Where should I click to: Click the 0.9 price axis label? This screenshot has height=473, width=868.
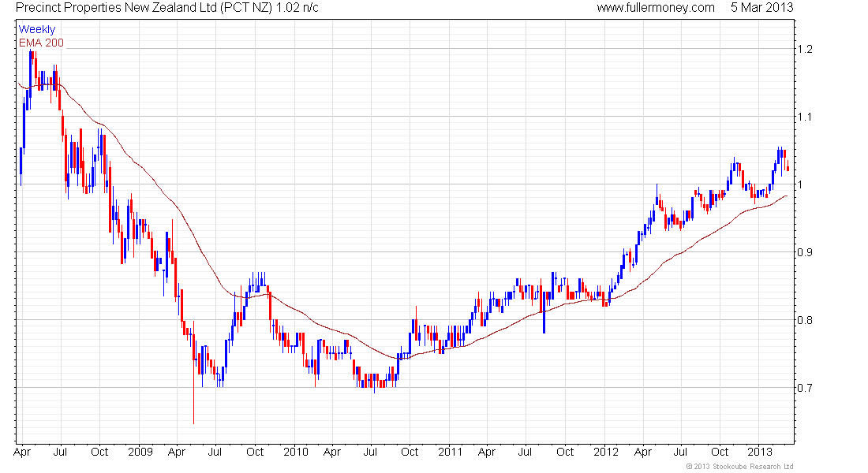(805, 252)
